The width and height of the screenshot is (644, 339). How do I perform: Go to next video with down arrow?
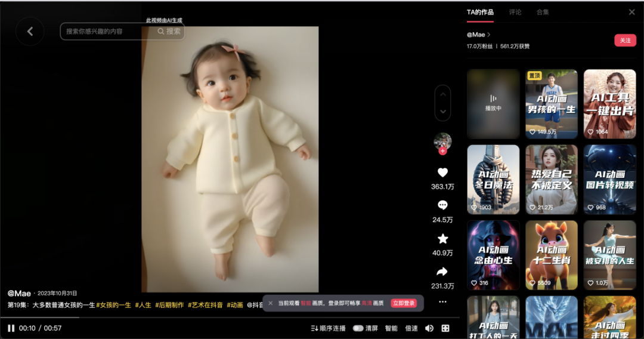(442, 112)
